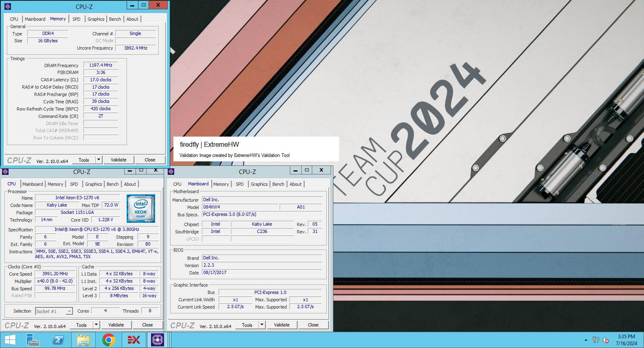
Task: Switch to Memory tab in CPU window
Action: coord(55,184)
